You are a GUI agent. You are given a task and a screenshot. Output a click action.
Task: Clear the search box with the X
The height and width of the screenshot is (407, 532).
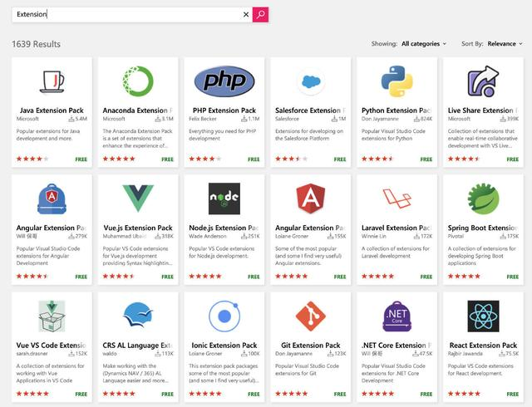click(x=246, y=15)
